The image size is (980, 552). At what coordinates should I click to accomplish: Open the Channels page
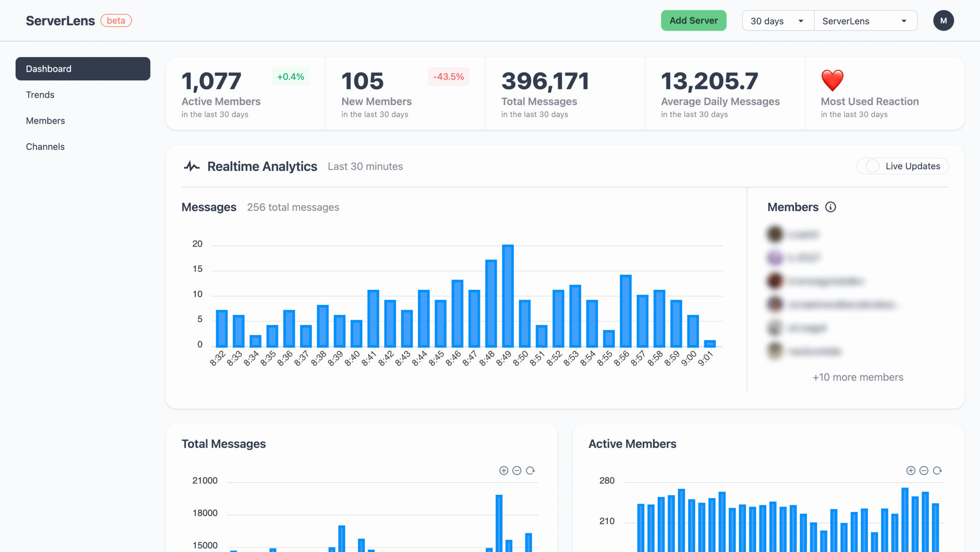45,147
